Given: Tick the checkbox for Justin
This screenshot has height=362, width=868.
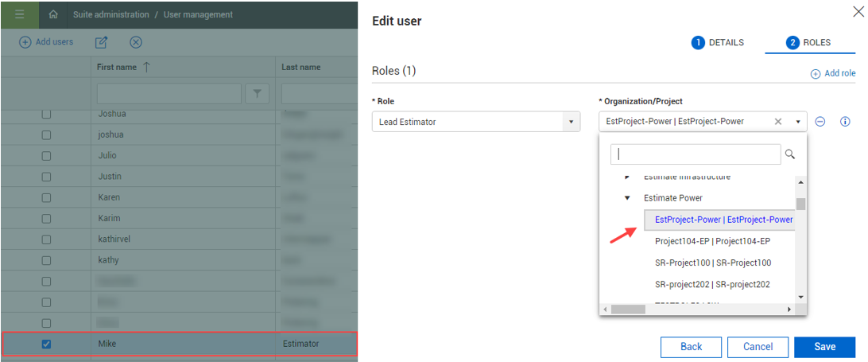Looking at the screenshot, I should (46, 177).
